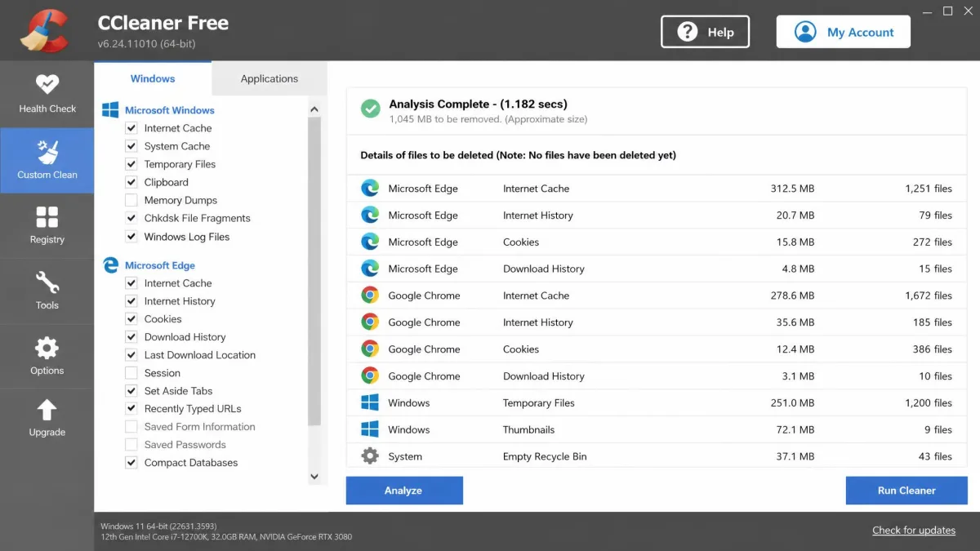Image resolution: width=980 pixels, height=551 pixels.
Task: Uncheck System Cache checkbox
Action: pyautogui.click(x=131, y=146)
